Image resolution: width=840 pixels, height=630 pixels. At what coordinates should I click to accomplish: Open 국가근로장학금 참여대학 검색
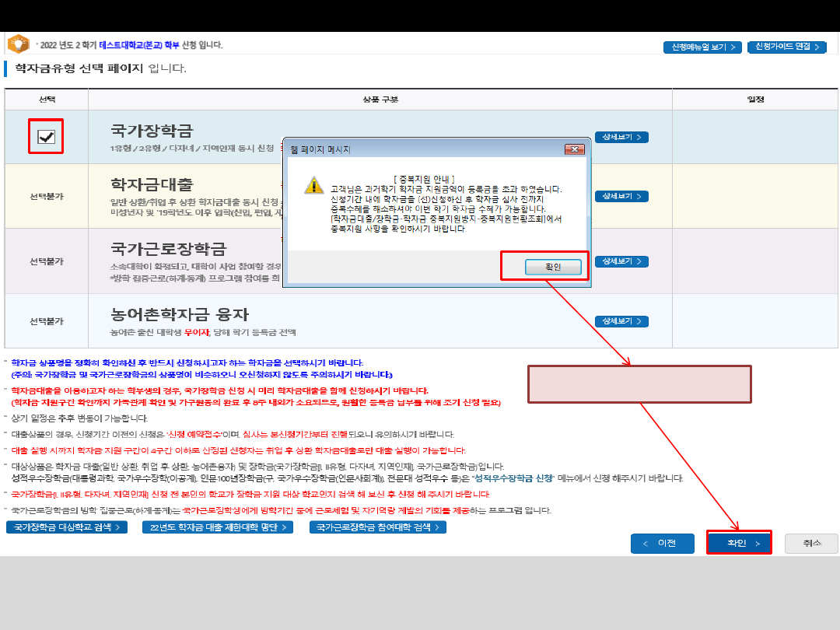pyautogui.click(x=378, y=527)
